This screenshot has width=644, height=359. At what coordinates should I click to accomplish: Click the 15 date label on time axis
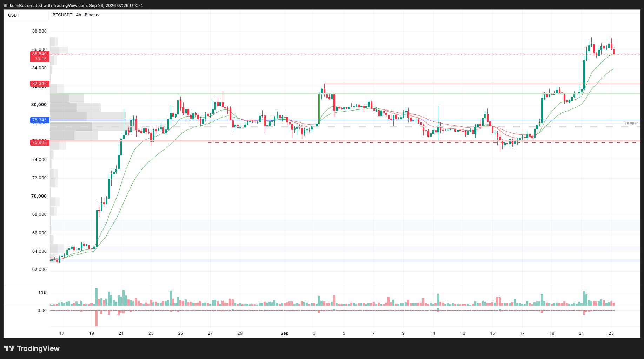(492, 333)
